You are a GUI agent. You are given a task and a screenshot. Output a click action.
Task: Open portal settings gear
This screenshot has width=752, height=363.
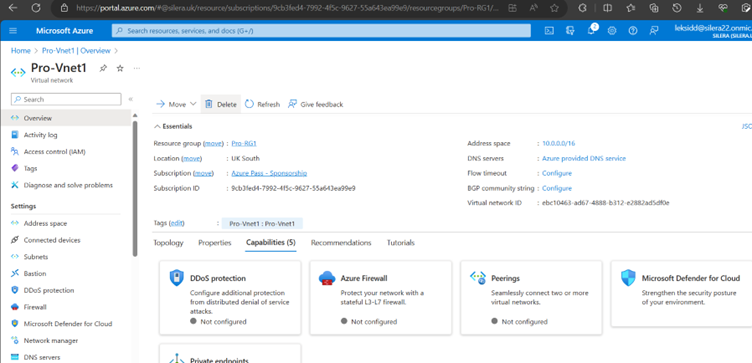[x=612, y=31]
